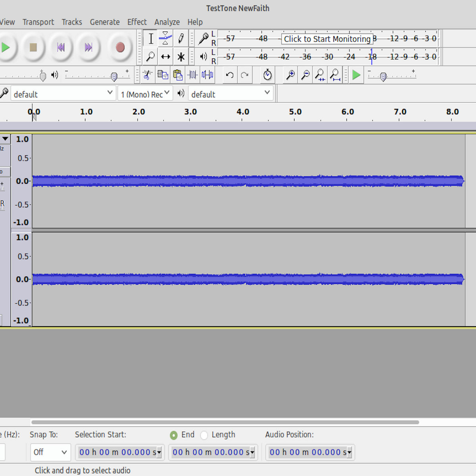476x476 pixels.
Task: Click the lower channel waveform
Action: pos(248,279)
